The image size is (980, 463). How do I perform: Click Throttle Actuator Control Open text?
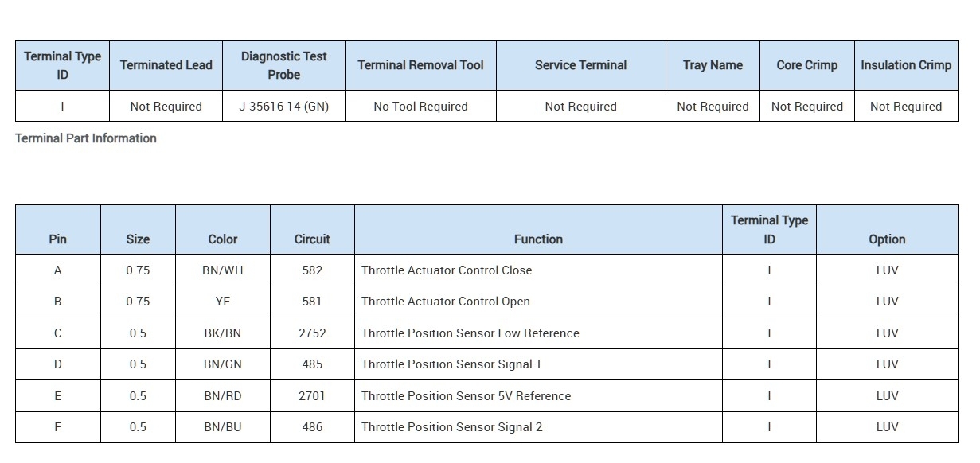coord(446,302)
